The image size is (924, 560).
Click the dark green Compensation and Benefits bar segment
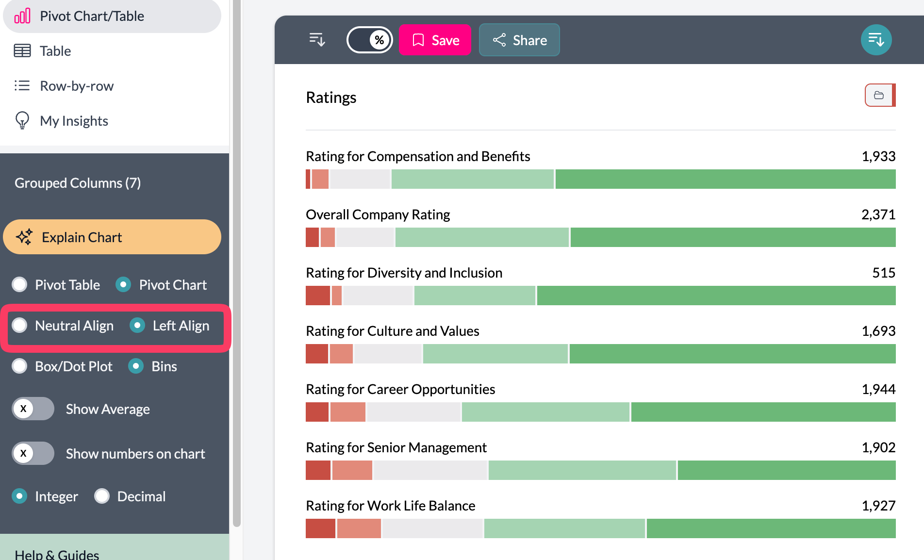click(725, 179)
